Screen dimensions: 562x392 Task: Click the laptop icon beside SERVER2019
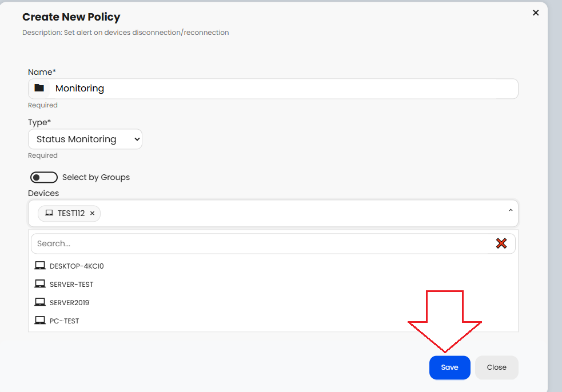pyautogui.click(x=39, y=302)
